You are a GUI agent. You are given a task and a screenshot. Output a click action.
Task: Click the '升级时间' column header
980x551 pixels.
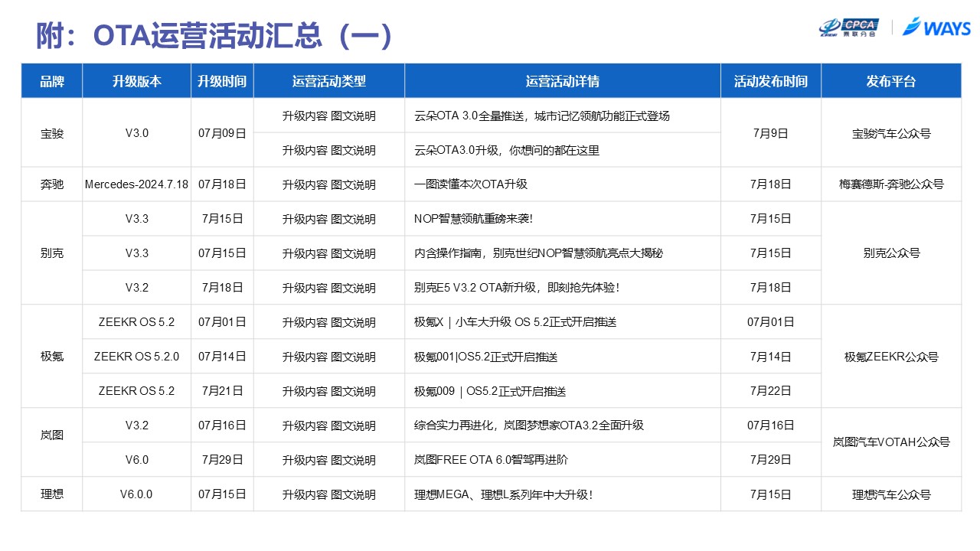coord(222,81)
